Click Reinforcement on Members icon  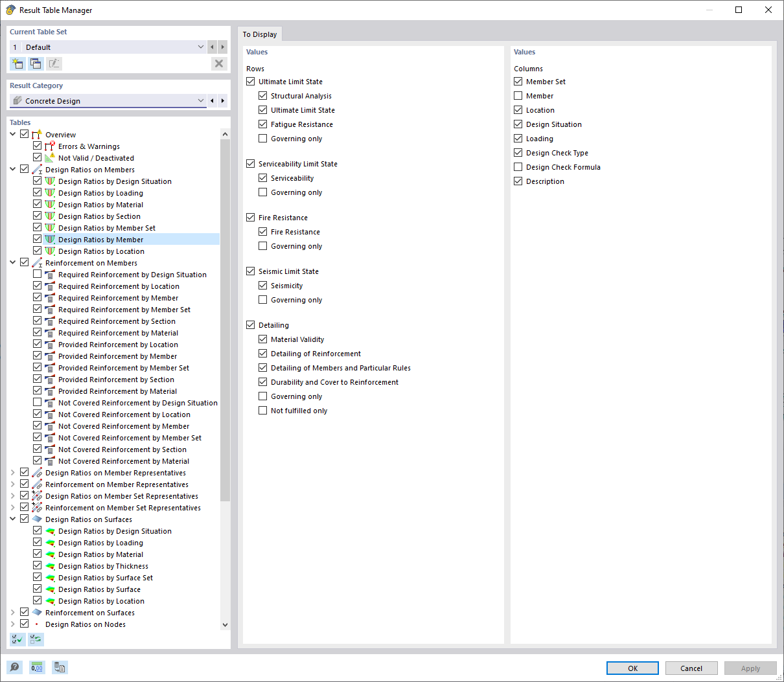pyautogui.click(x=37, y=263)
